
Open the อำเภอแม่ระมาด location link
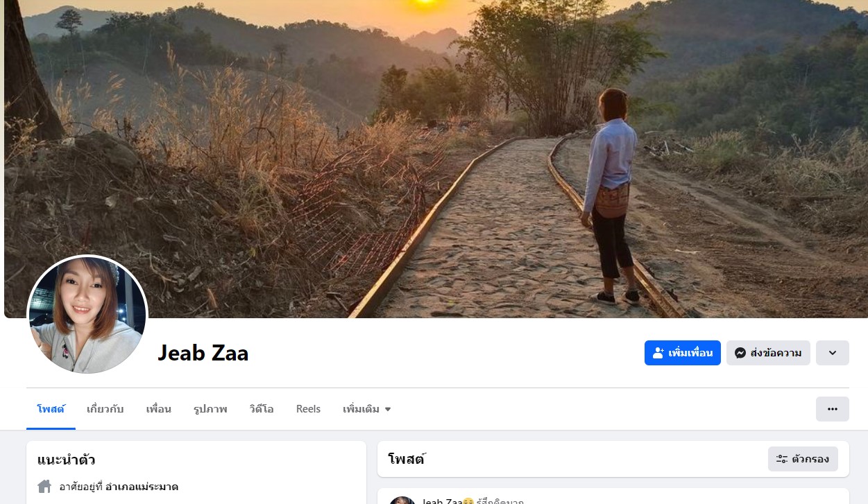pyautogui.click(x=142, y=487)
